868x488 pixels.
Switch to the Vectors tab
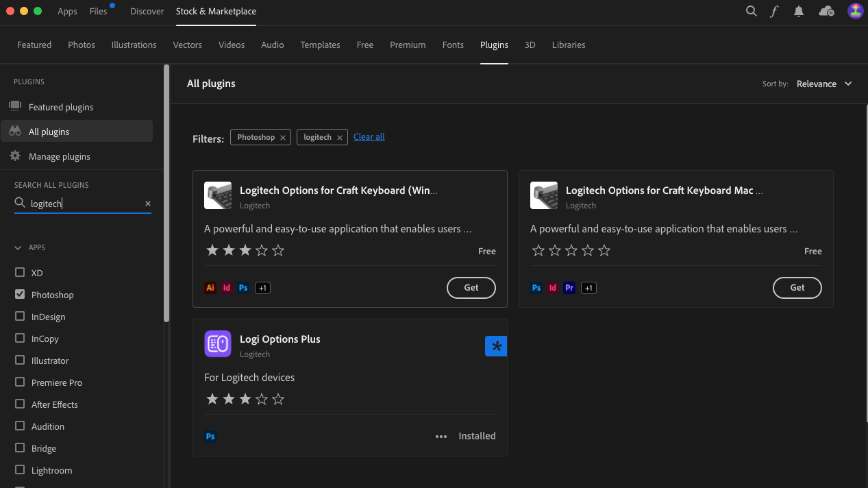click(187, 45)
